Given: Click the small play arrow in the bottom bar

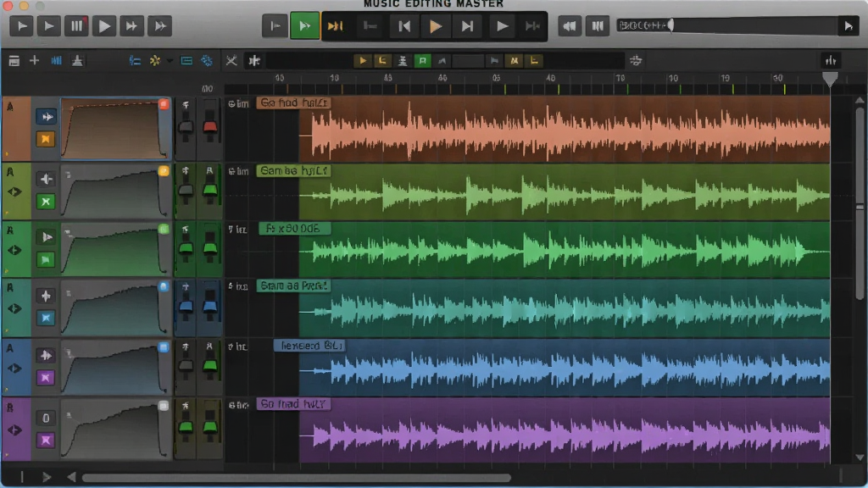Looking at the screenshot, I should (x=47, y=477).
